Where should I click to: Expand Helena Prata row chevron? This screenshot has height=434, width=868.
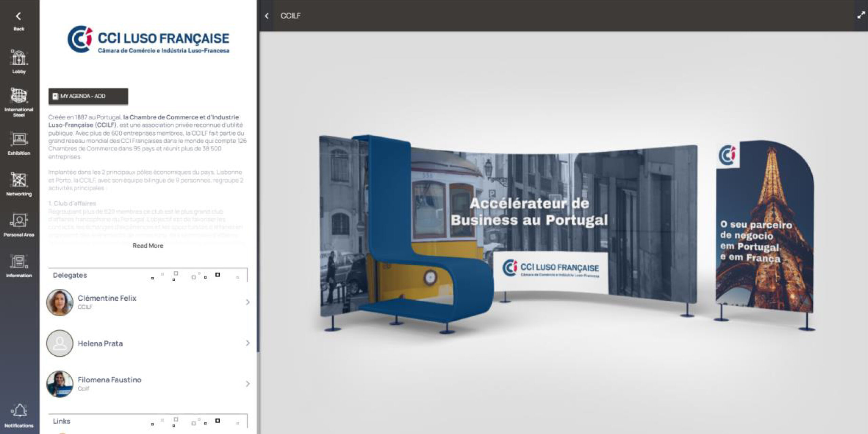[248, 343]
